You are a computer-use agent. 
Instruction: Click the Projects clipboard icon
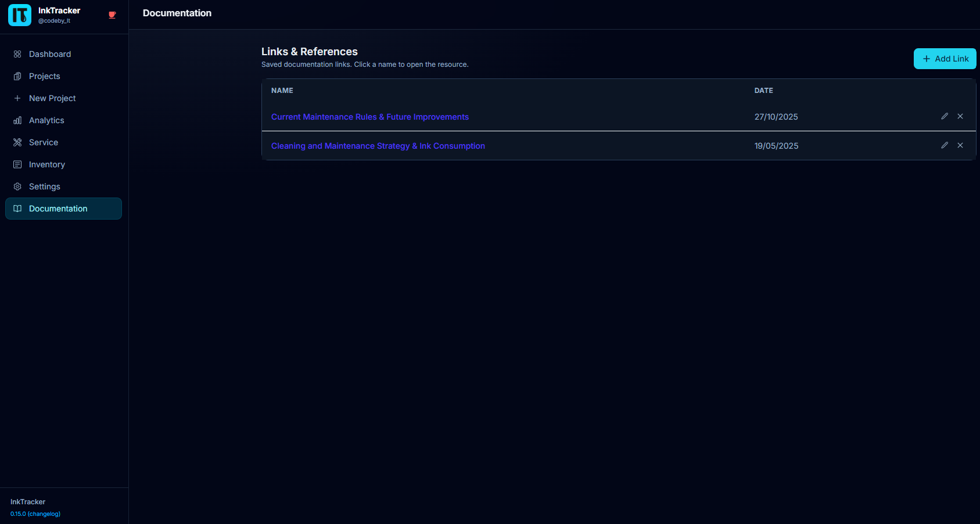[x=17, y=76]
